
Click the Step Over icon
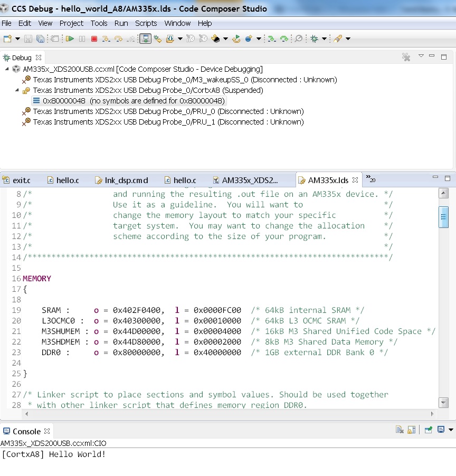click(x=118, y=39)
